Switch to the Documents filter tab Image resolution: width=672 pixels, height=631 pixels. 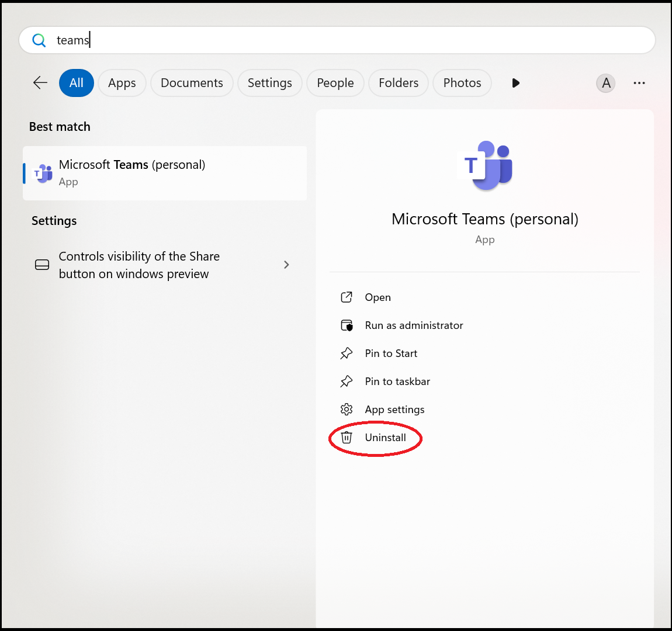click(x=192, y=83)
